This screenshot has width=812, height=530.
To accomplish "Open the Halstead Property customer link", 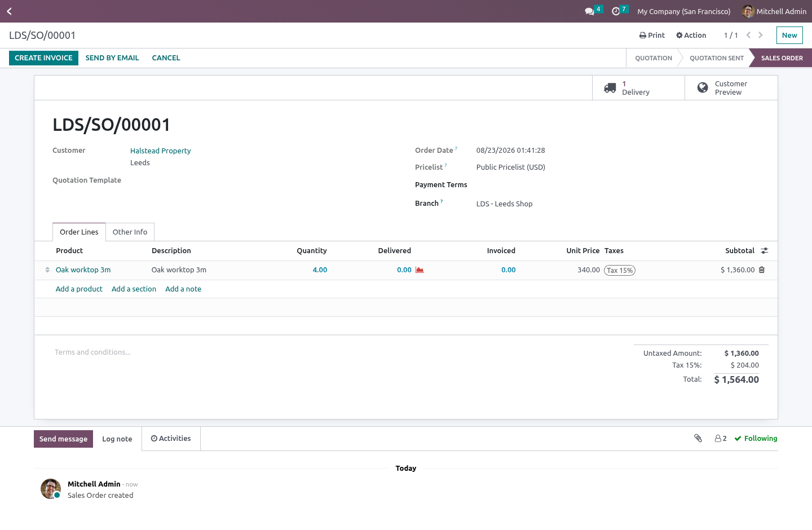I will click(x=161, y=151).
